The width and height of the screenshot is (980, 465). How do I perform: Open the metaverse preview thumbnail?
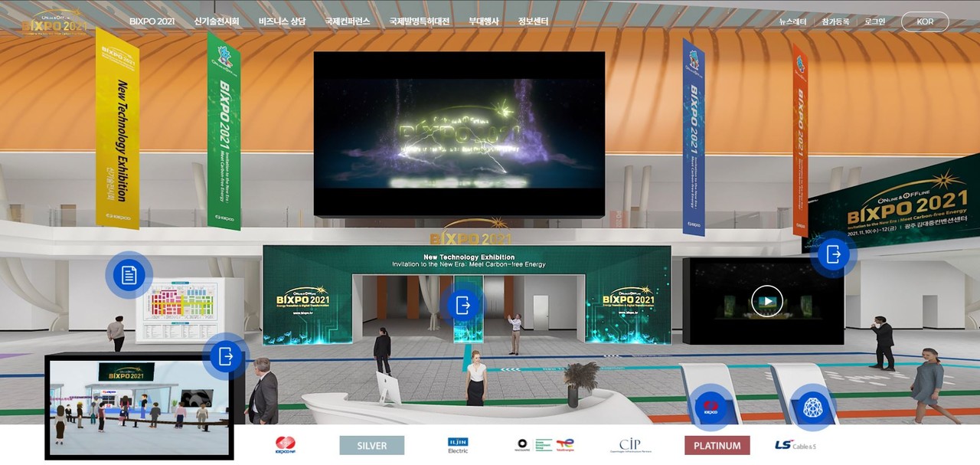pos(139,407)
